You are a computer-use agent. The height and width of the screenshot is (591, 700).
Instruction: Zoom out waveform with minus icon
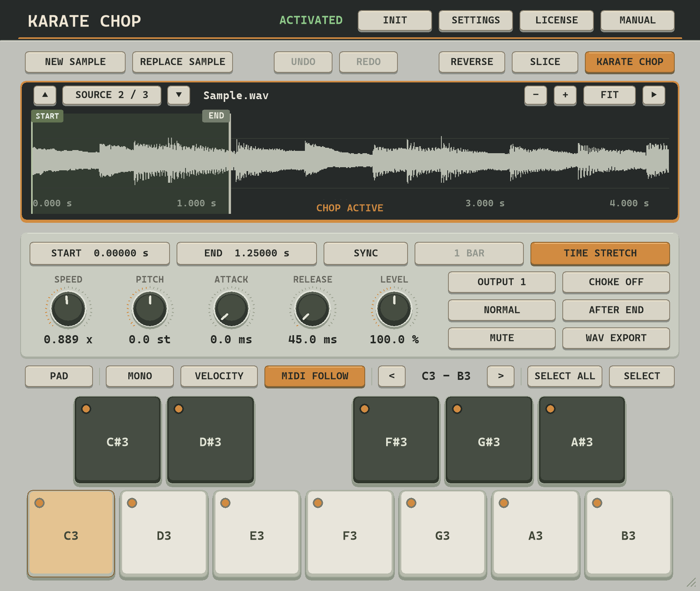[535, 95]
